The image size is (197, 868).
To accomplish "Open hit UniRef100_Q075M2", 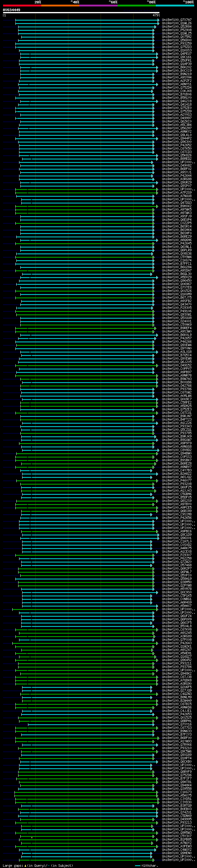I will [177, 37].
